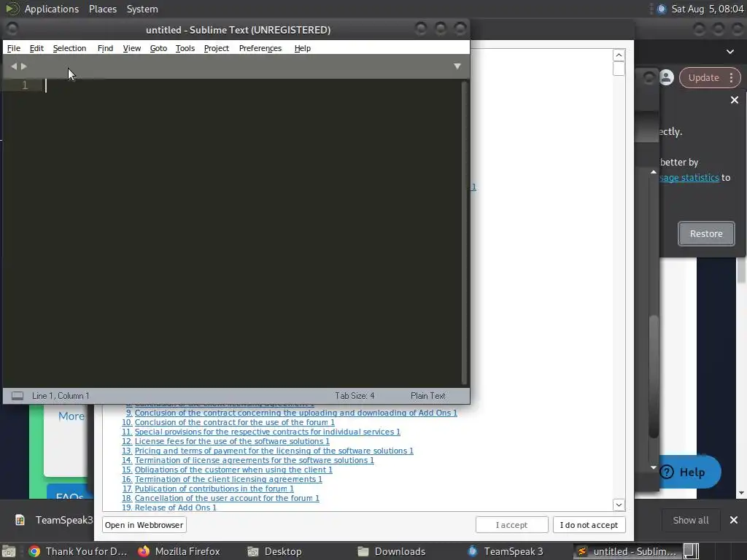Open the TeamSpeak3 downloaded file item
This screenshot has height=560, width=747.
pyautogui.click(x=53, y=520)
